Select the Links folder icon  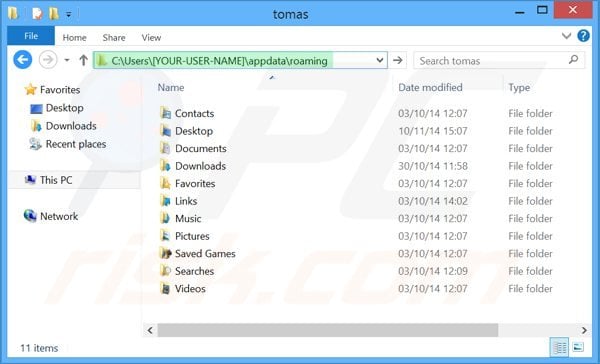point(165,201)
